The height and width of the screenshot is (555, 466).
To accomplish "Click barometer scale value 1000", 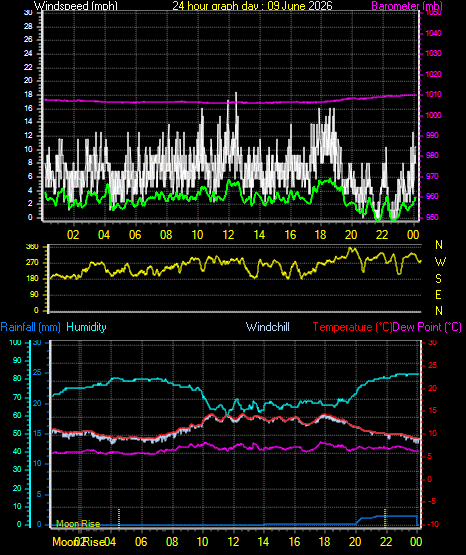I will tap(433, 115).
